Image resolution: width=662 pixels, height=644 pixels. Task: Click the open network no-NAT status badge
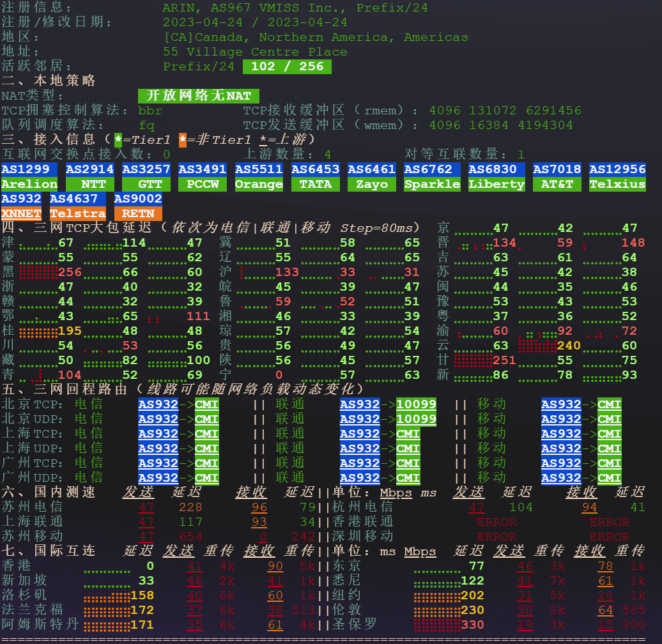click(x=199, y=96)
